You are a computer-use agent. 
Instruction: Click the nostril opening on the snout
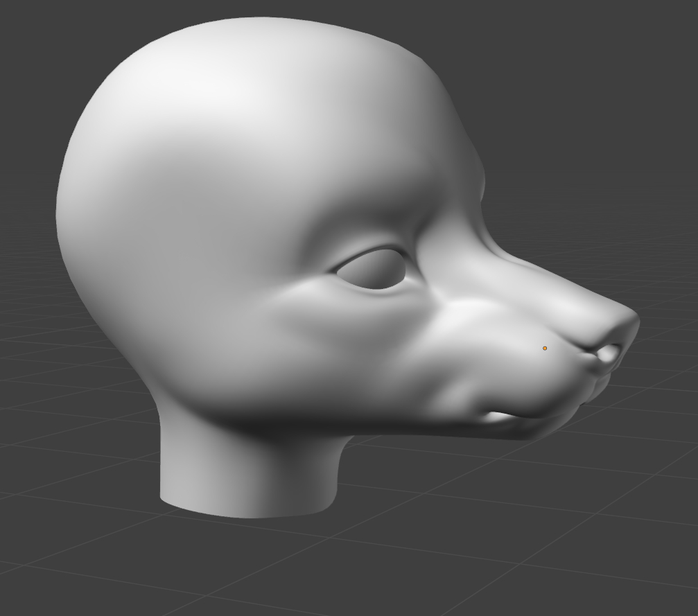[609, 354]
